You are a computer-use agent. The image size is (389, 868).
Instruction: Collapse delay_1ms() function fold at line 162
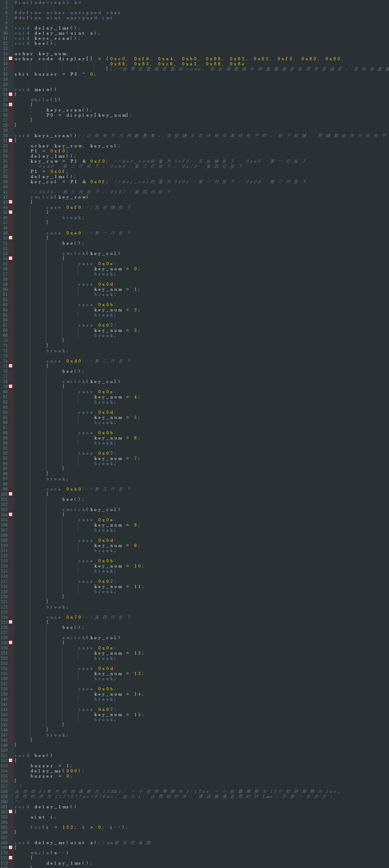pyautogui.click(x=10, y=812)
